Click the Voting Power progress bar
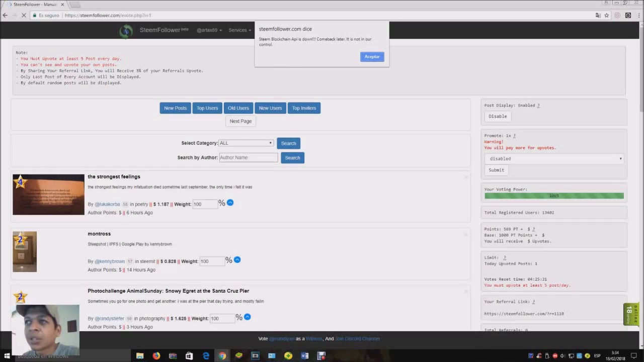This screenshot has width=644, height=362. click(554, 196)
